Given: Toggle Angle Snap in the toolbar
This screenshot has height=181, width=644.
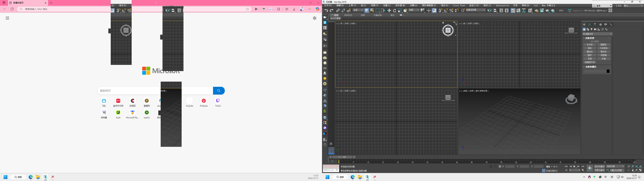Looking at the screenshot, I should 446,11.
